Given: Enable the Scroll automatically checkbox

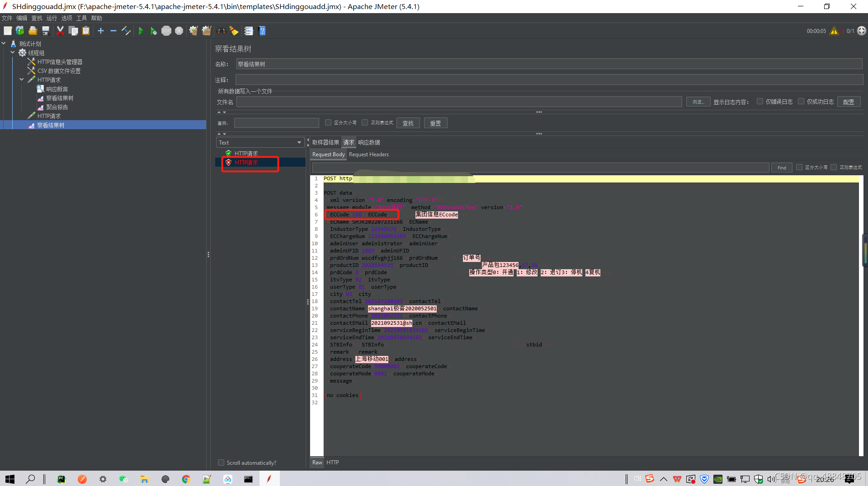Looking at the screenshot, I should [x=221, y=463].
